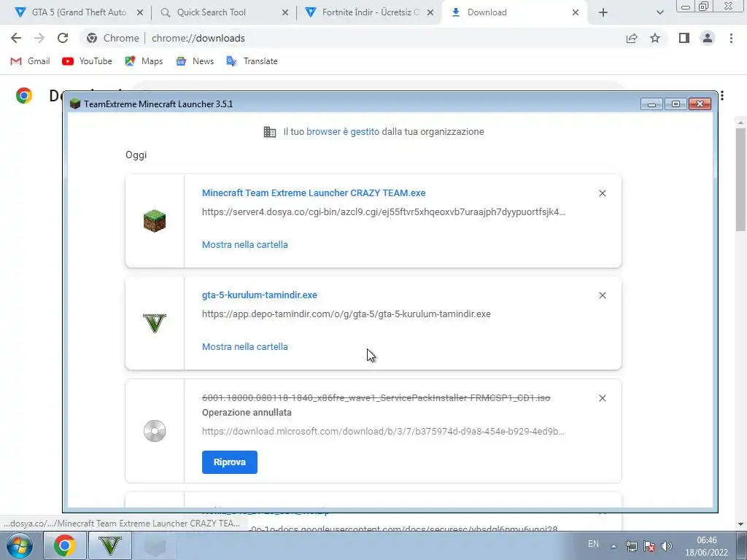This screenshot has width=747, height=560.
Task: Open the side panel icon in toolbar
Action: point(684,38)
